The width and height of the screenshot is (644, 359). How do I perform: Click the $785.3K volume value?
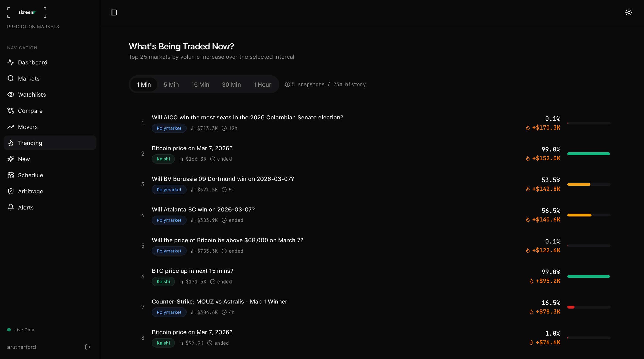[207, 251]
